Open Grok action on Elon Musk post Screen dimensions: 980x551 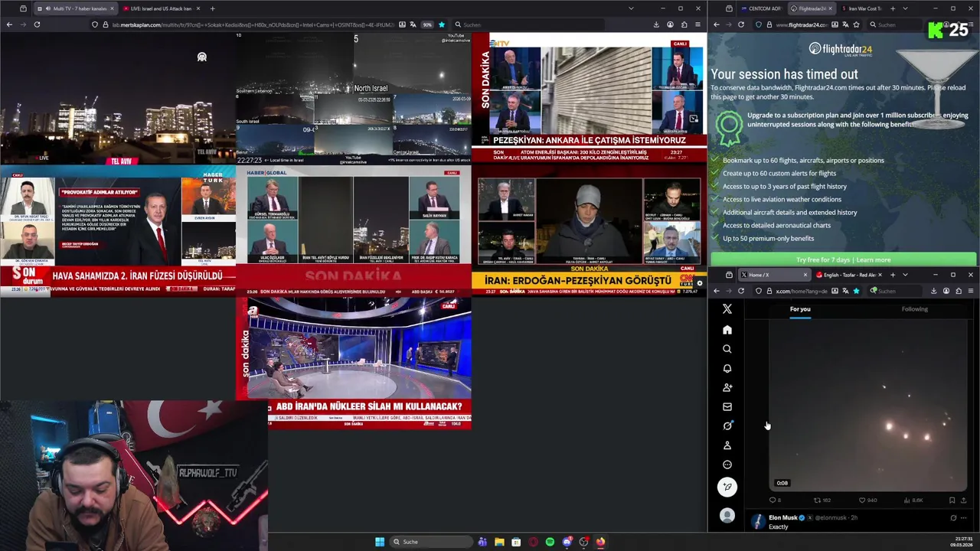point(953,518)
